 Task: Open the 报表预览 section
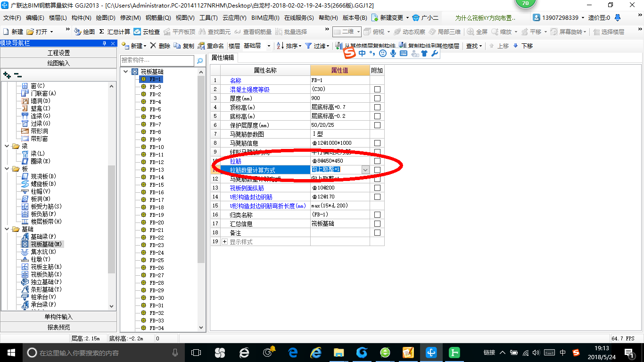58,327
